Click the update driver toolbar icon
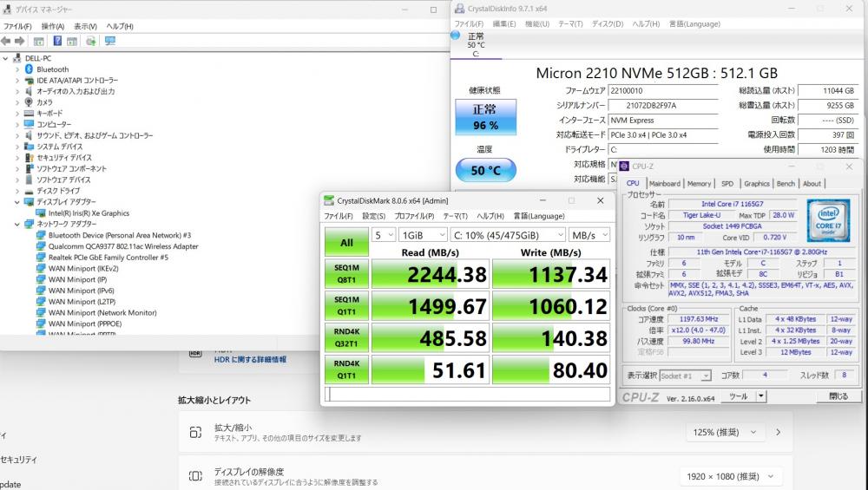The image size is (868, 490). tap(92, 41)
